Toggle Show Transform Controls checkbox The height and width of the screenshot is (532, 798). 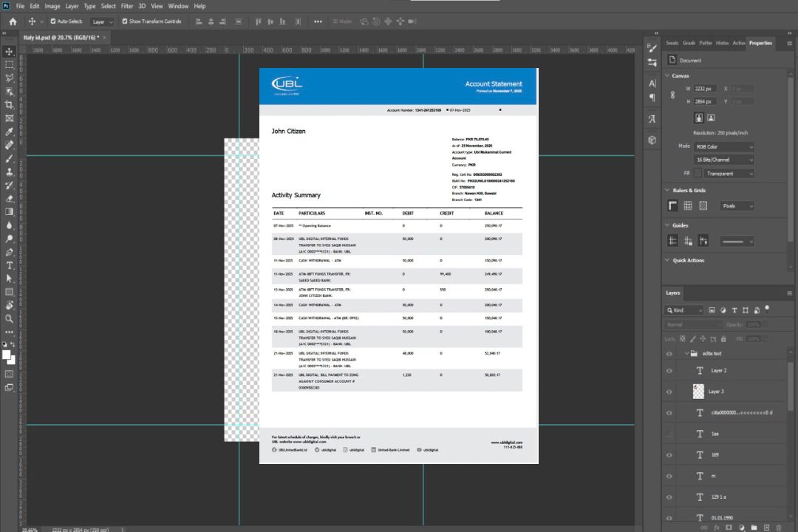(x=125, y=21)
